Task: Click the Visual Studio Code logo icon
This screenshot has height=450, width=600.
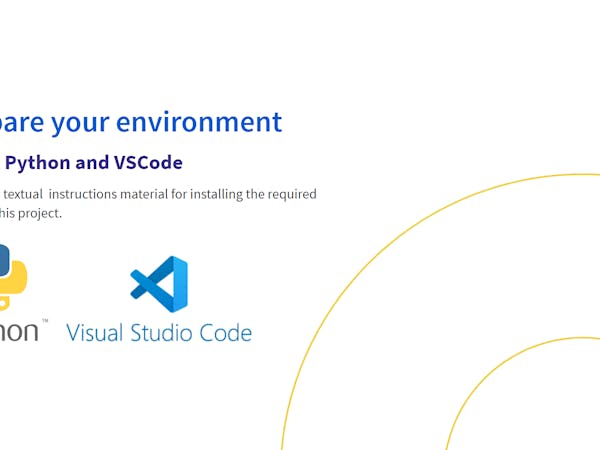Action: (x=159, y=284)
